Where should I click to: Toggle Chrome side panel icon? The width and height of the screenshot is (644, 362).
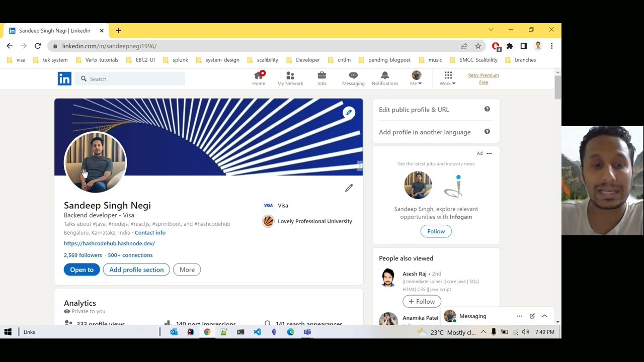(524, 46)
